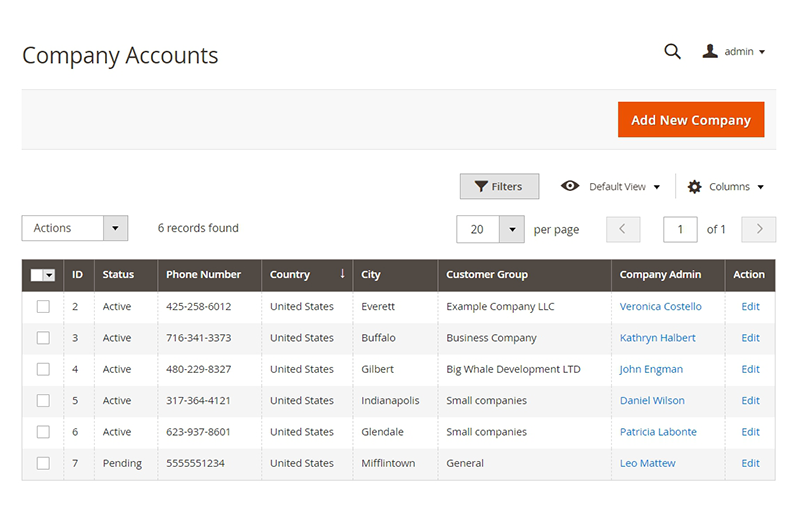The width and height of the screenshot is (800, 519).
Task: Click the search magnifier icon
Action: click(672, 52)
